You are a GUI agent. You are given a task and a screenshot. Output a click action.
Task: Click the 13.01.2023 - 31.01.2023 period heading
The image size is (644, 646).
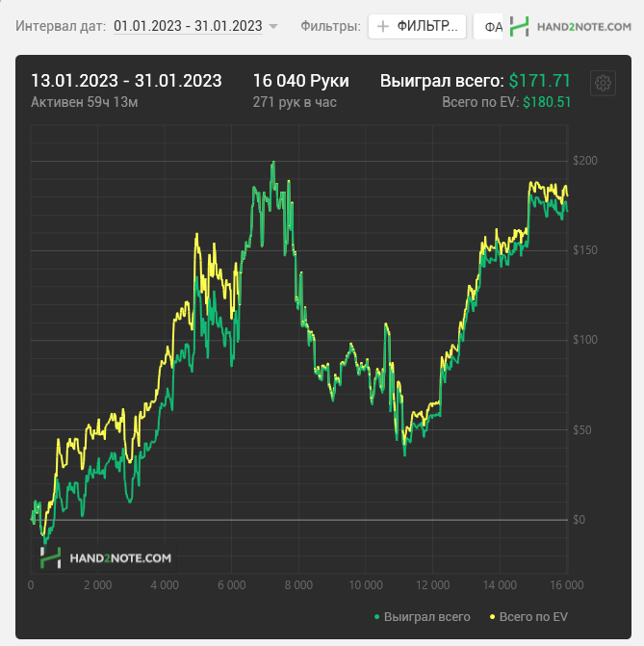tap(126, 81)
